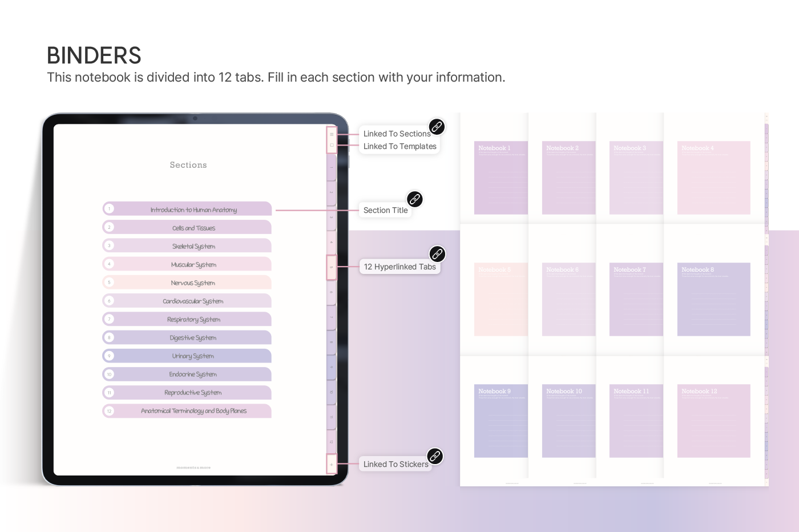Tap the number 12 circle in section list
This screenshot has width=799, height=532.
pos(110,411)
